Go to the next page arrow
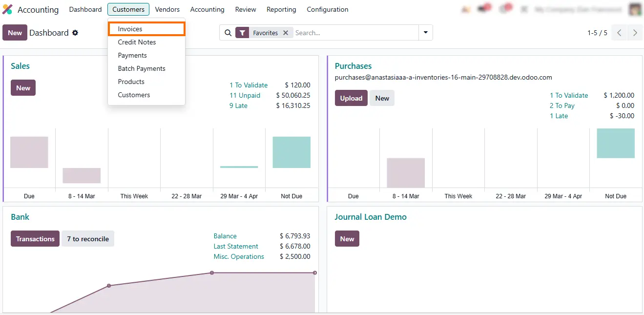The height and width of the screenshot is (315, 644). click(635, 33)
